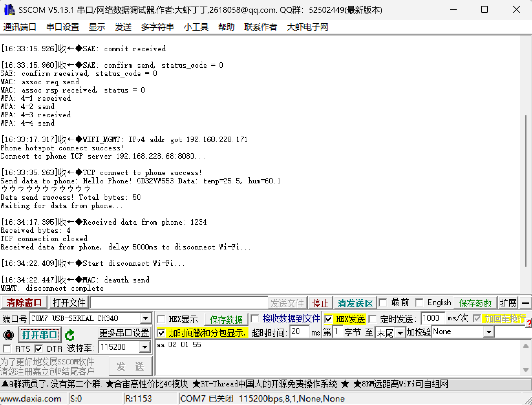Image resolution: width=532 pixels, height=405 pixels.
Task: Expand the 加校验 None dropdown
Action: pyautogui.click(x=489, y=332)
